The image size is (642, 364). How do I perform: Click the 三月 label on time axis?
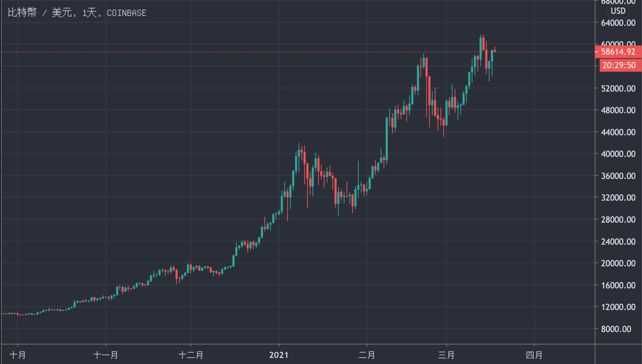click(446, 355)
